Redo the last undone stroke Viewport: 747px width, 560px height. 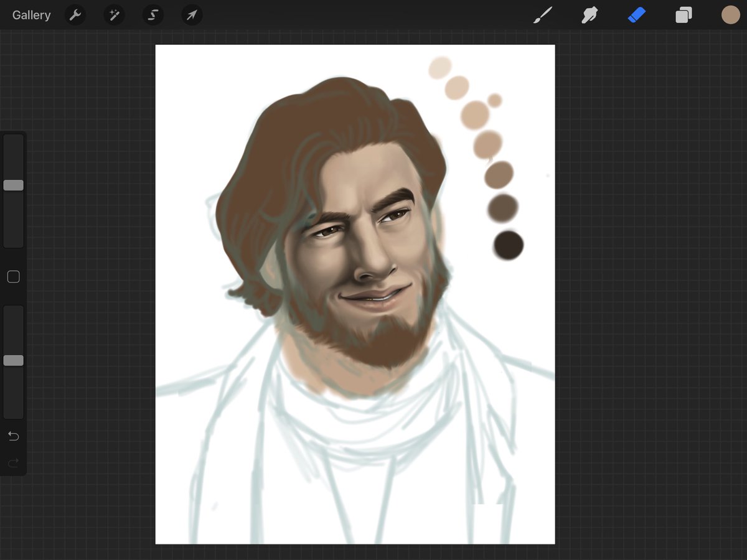13,463
